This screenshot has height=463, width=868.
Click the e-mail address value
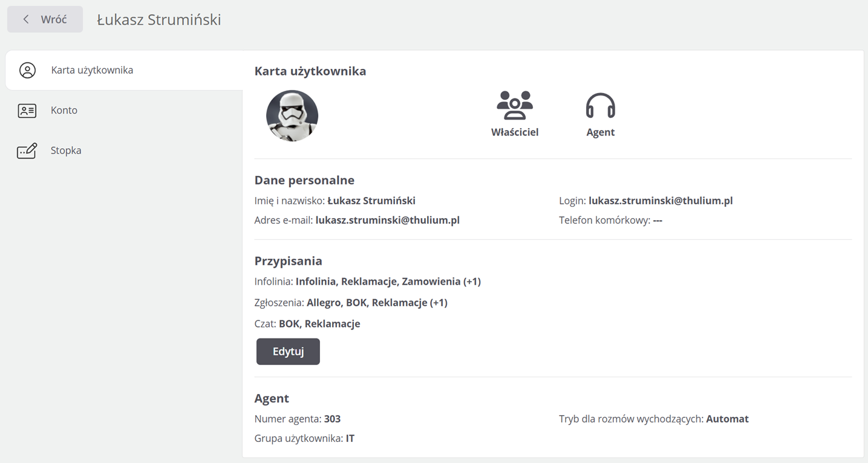[x=387, y=221]
